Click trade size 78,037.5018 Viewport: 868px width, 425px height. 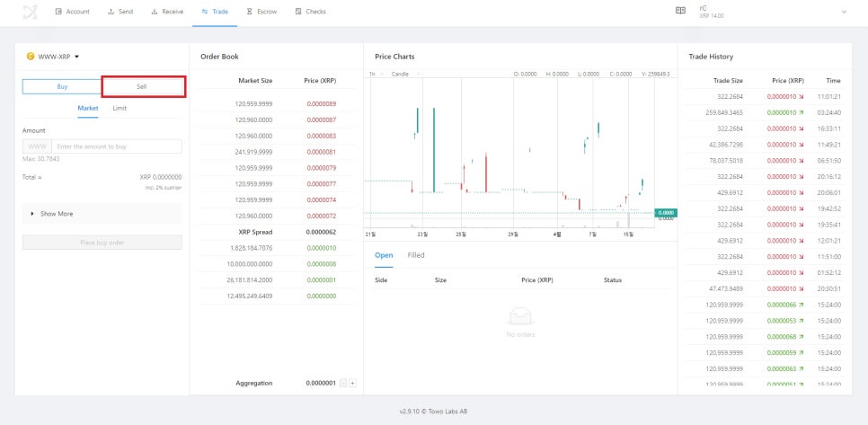(x=726, y=161)
